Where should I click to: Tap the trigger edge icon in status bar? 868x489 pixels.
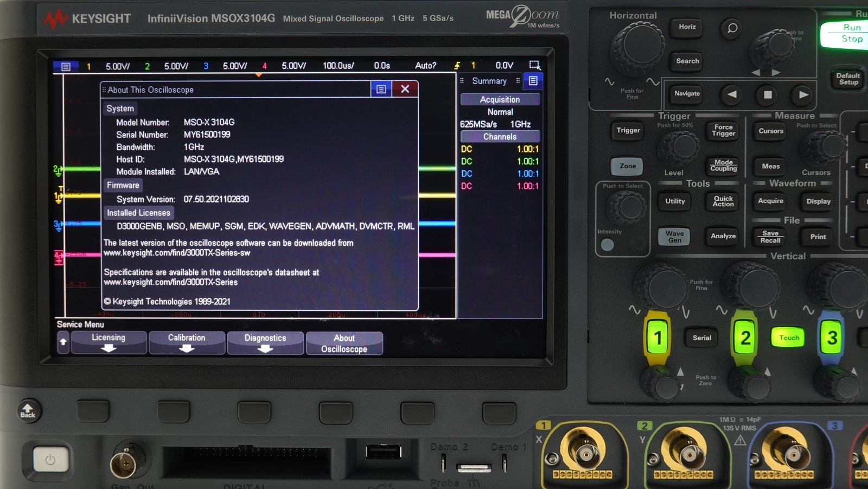(x=457, y=66)
